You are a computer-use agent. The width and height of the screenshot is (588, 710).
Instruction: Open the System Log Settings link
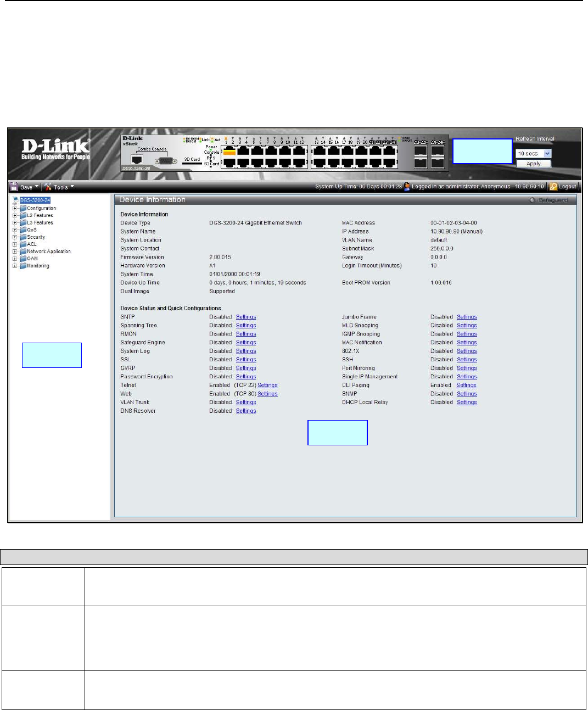(x=246, y=351)
